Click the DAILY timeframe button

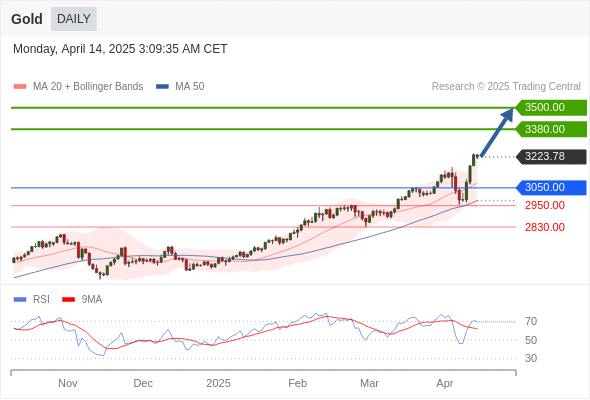pyautogui.click(x=74, y=19)
